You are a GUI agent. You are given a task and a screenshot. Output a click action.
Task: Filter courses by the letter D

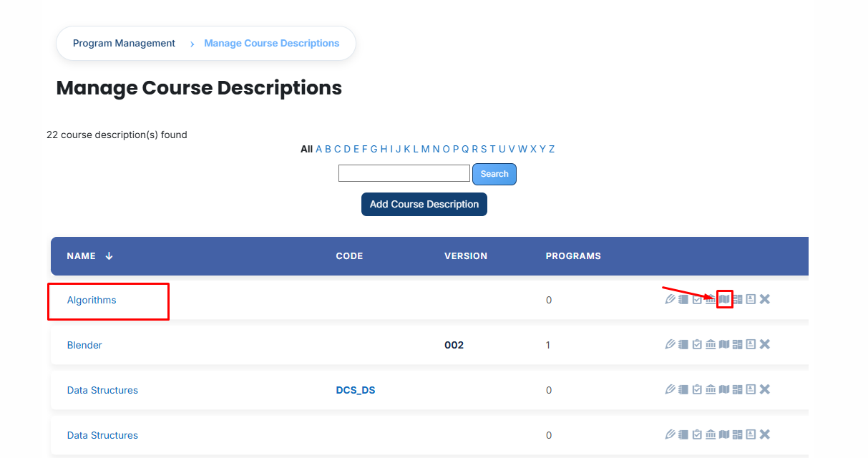tap(347, 149)
